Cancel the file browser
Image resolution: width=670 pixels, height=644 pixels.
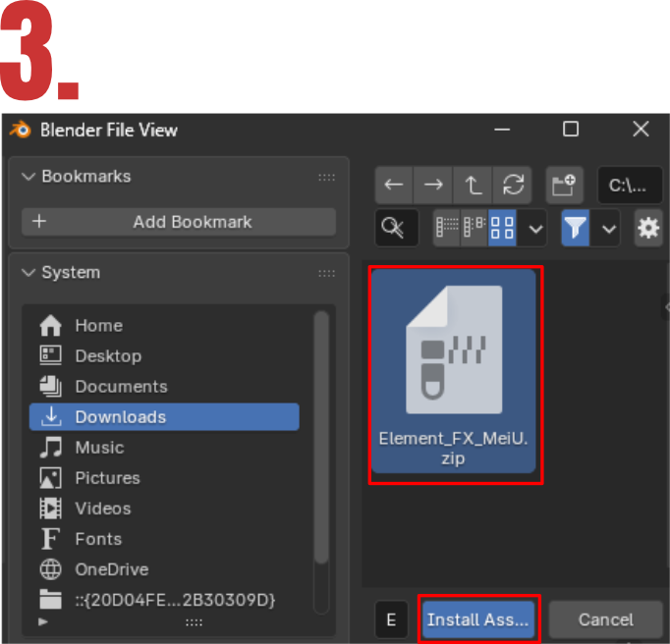(x=605, y=619)
